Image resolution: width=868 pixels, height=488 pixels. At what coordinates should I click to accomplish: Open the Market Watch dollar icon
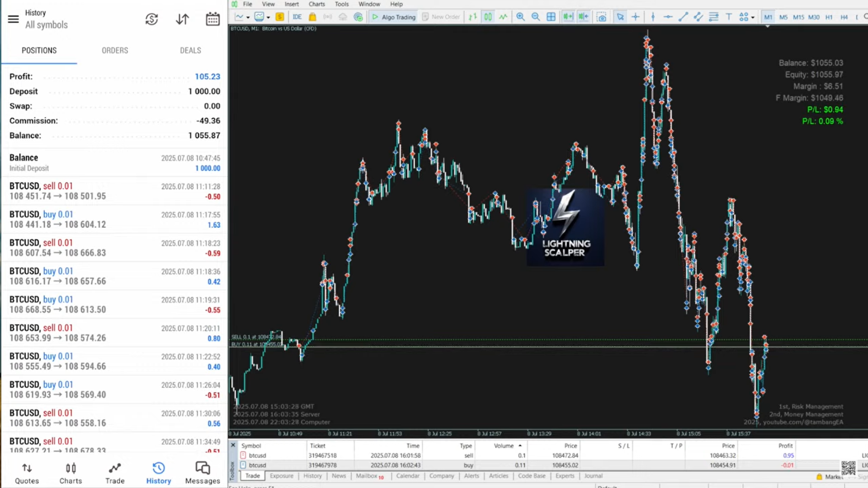point(280,17)
